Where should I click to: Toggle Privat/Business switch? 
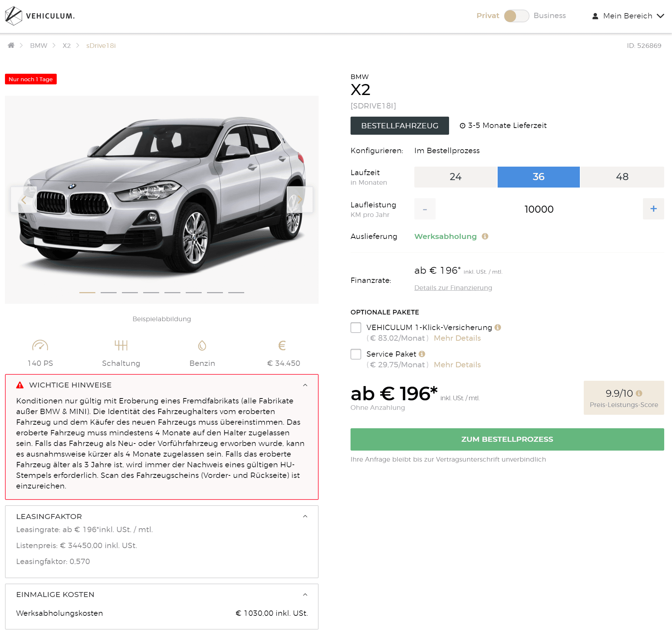(516, 16)
